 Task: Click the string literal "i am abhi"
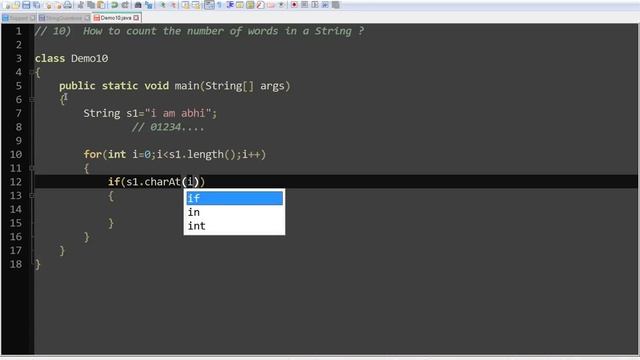[178, 113]
